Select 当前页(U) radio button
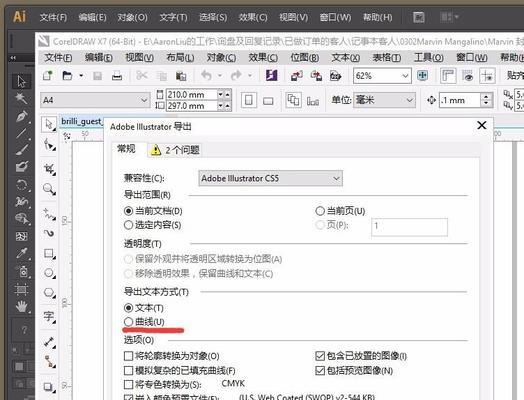The image size is (524, 400). click(x=320, y=211)
